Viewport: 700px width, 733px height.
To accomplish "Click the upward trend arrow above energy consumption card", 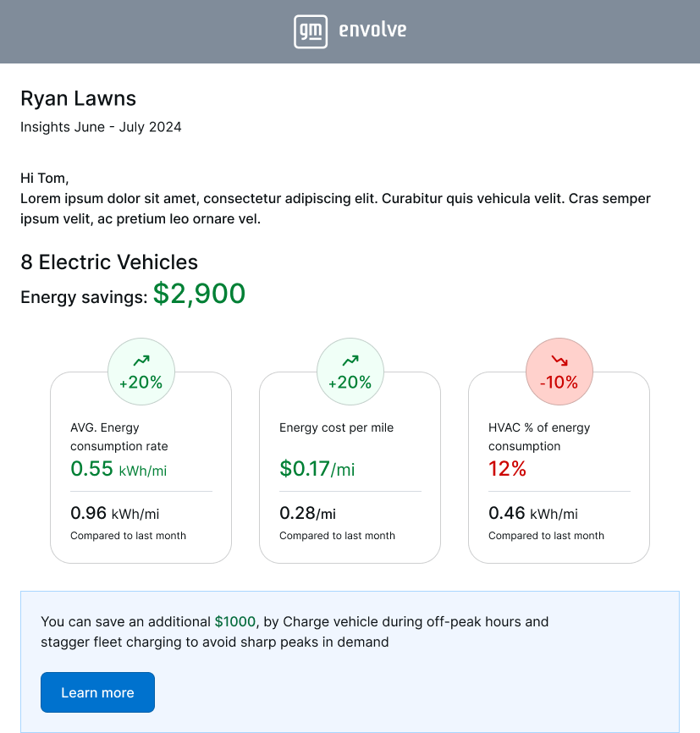I will click(141, 361).
